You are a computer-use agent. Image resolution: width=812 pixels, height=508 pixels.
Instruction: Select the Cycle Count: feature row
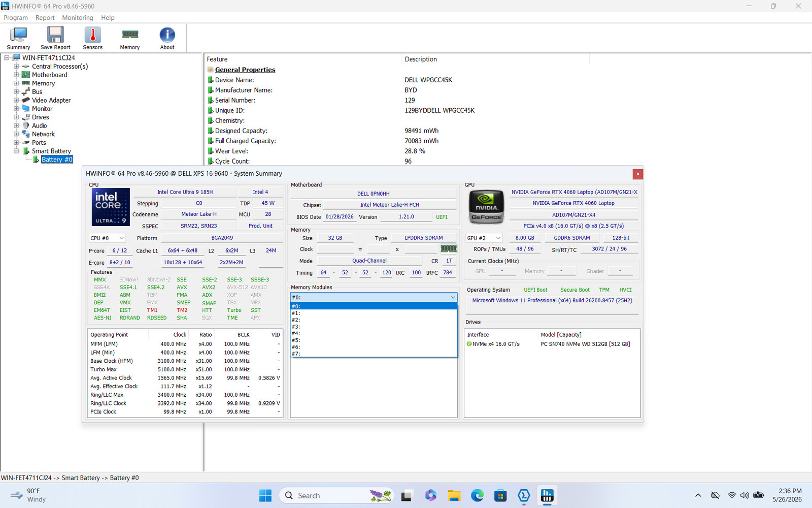(232, 161)
